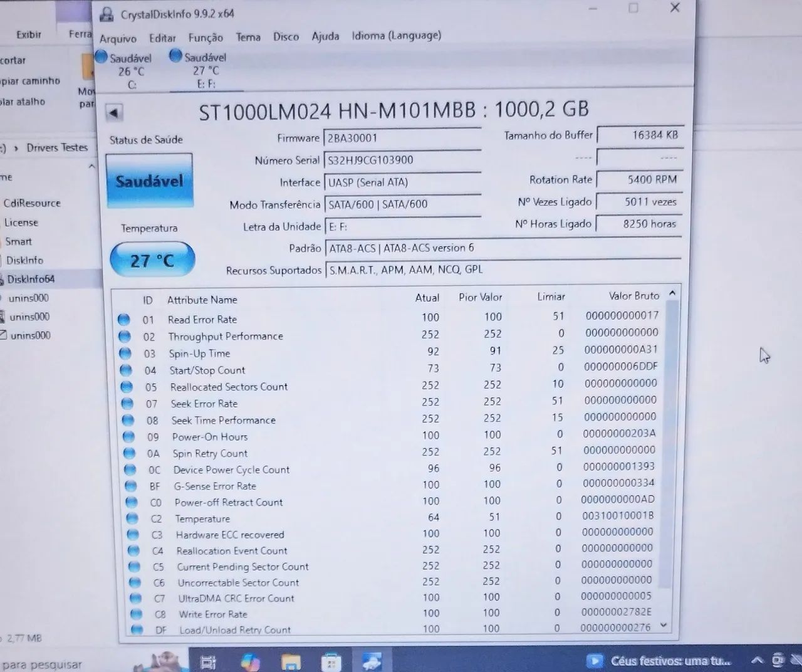
Task: Click the status icon for Spin-Up Time
Action: pyautogui.click(x=125, y=354)
